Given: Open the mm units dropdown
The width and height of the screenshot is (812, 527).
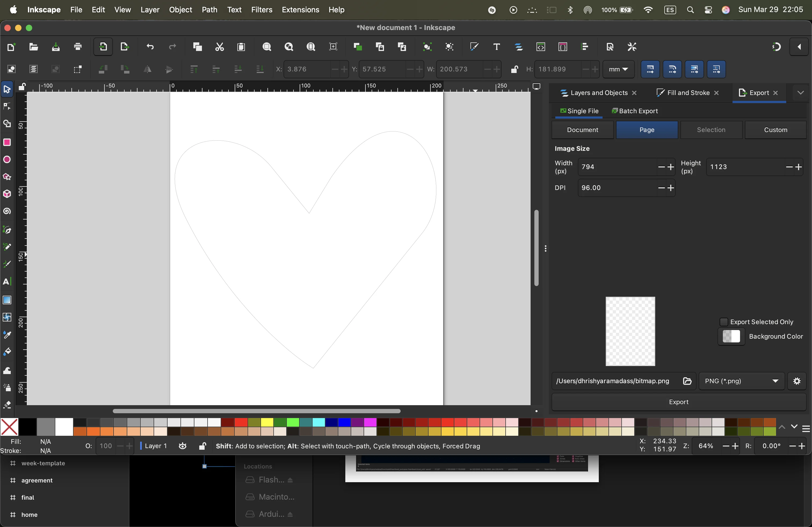Looking at the screenshot, I should [x=618, y=69].
